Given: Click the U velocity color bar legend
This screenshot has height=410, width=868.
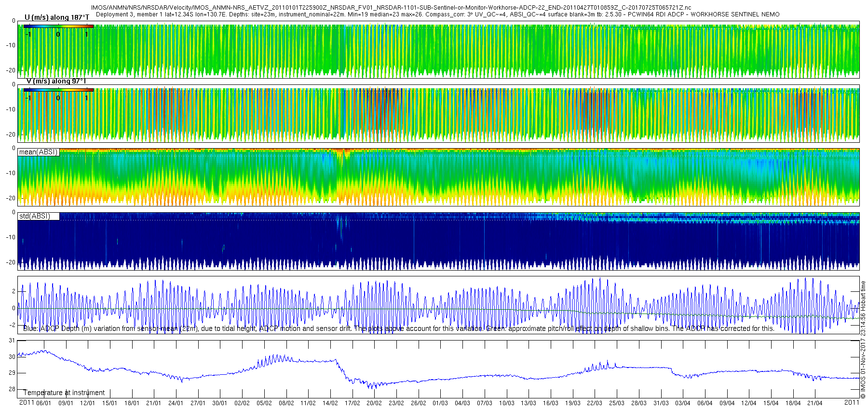Looking at the screenshot, I should [x=58, y=27].
